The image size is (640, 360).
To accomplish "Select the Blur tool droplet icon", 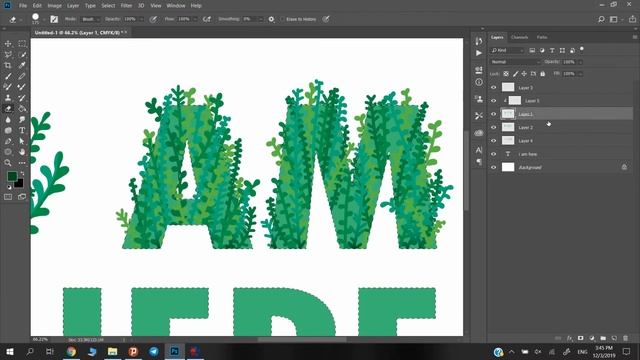I will click(x=8, y=120).
